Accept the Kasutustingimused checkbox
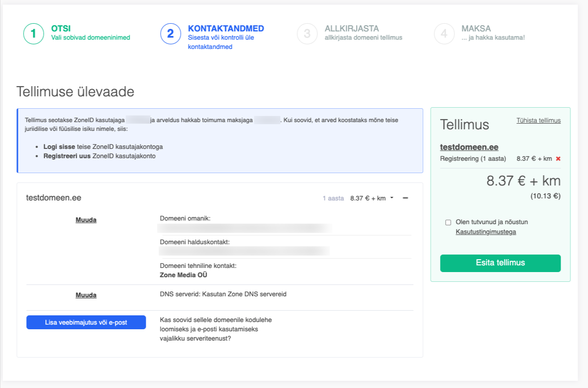The height and width of the screenshot is (388, 588). point(448,223)
